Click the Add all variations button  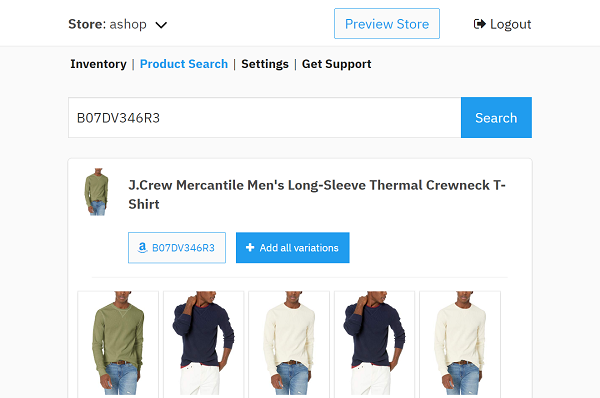click(293, 248)
